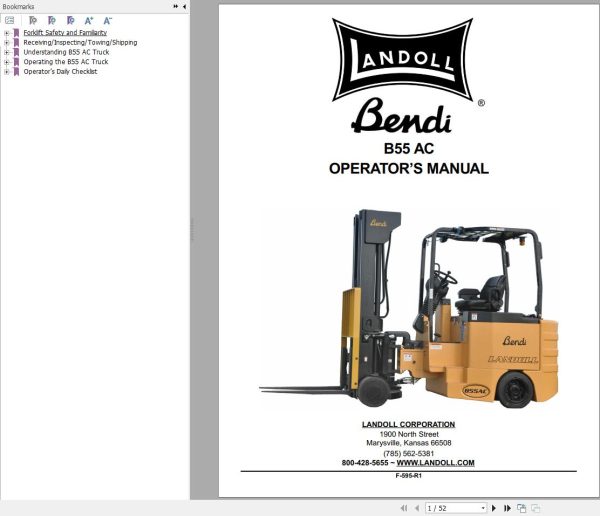The height and width of the screenshot is (516, 600).
Task: Click the WWW.LANDOLL.COM link
Action: tap(435, 462)
